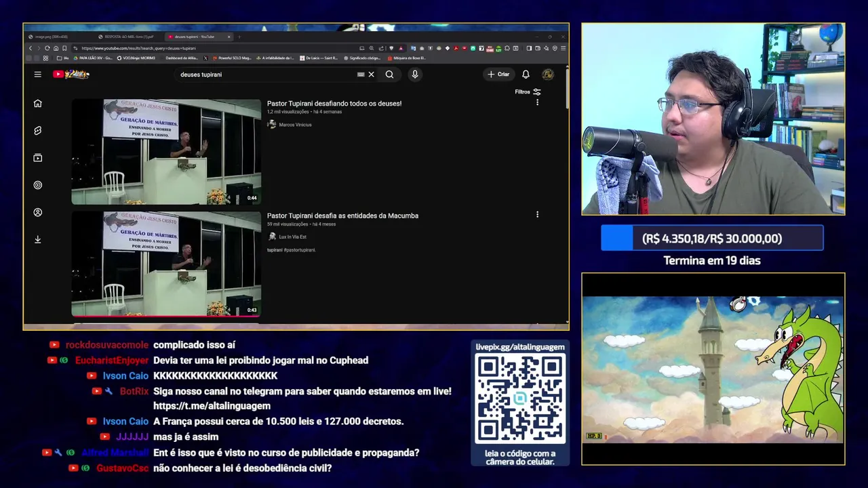Bookmark the page with the bookmark icon

[x=64, y=48]
